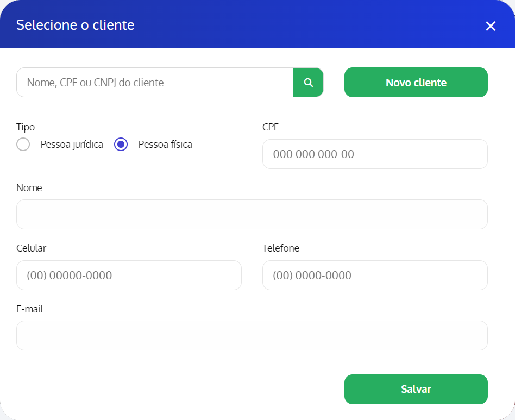
Task: Click the 'E-mail' field label
Action: tap(30, 309)
